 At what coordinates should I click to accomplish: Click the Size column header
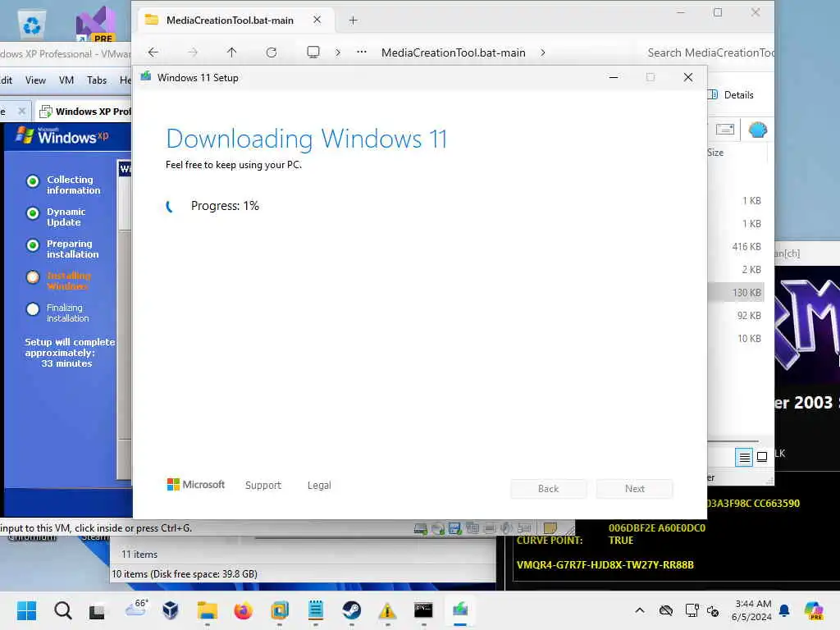[715, 153]
